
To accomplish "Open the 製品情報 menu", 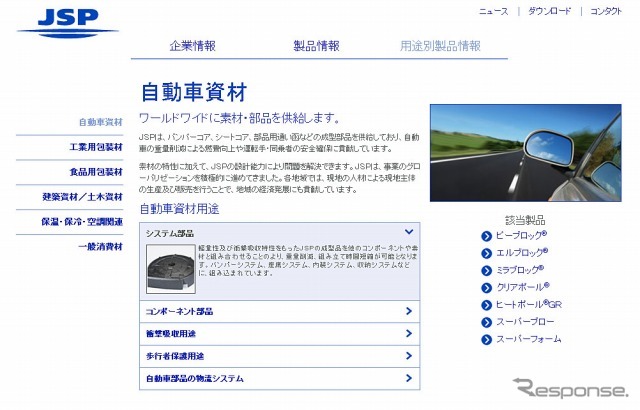I will (x=316, y=46).
